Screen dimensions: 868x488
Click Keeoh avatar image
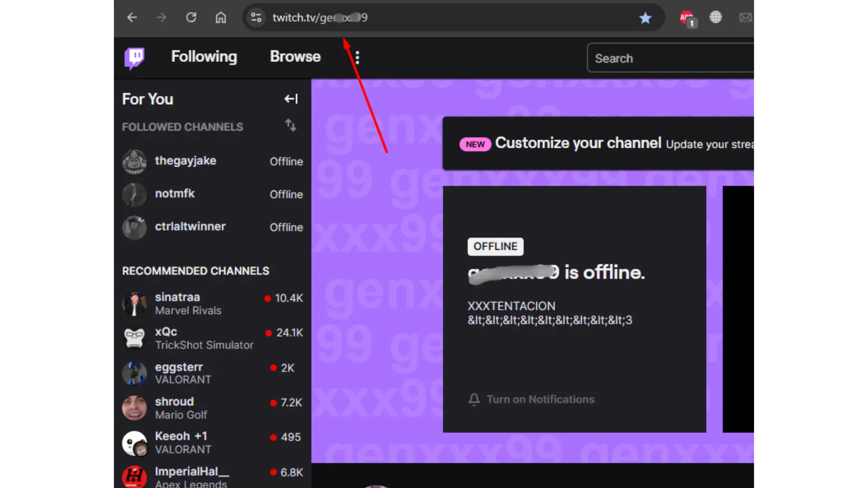pos(134,443)
